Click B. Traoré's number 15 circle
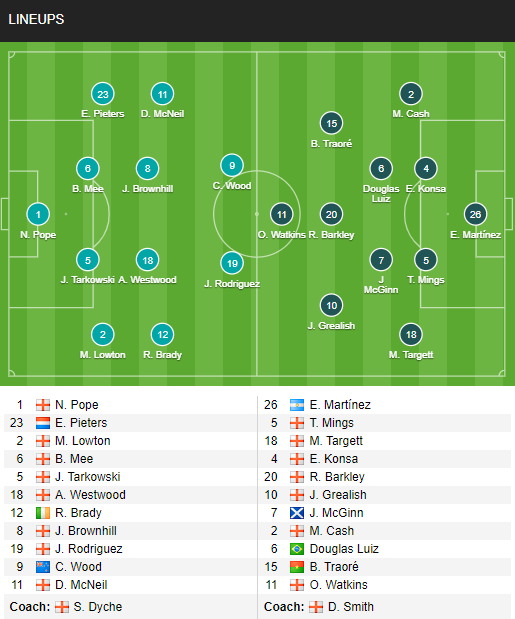This screenshot has width=515, height=619. 331,123
